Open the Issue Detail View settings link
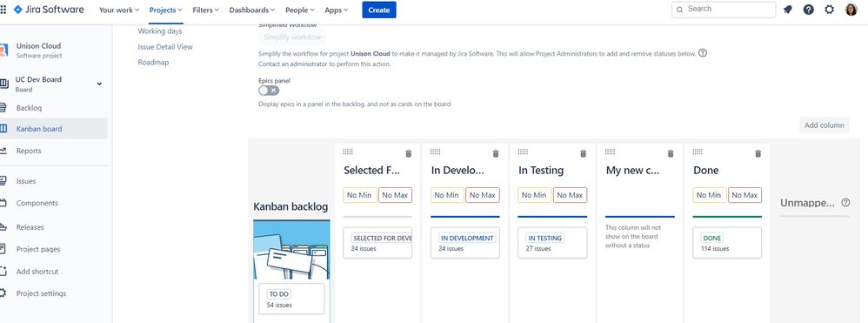The width and height of the screenshot is (868, 323). click(165, 47)
